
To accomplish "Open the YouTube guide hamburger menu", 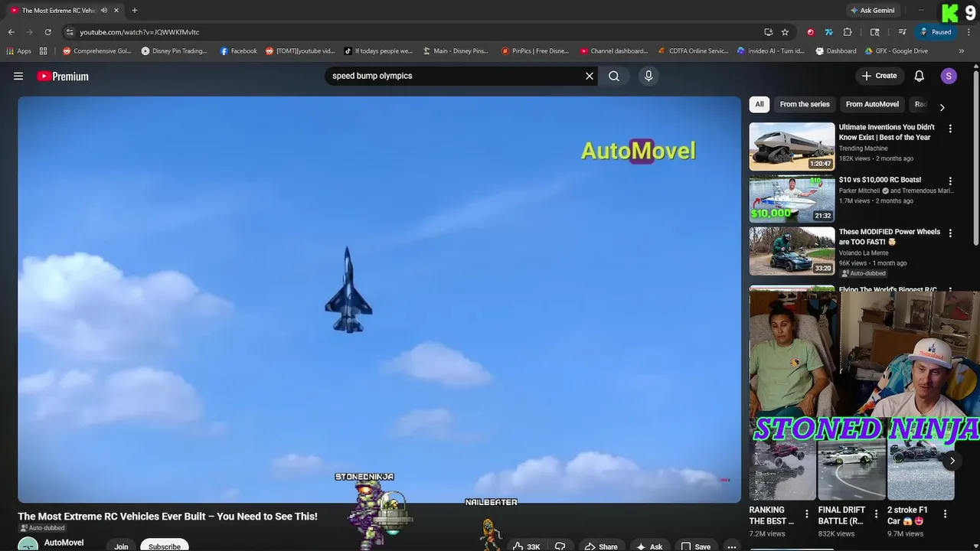I will click(18, 76).
